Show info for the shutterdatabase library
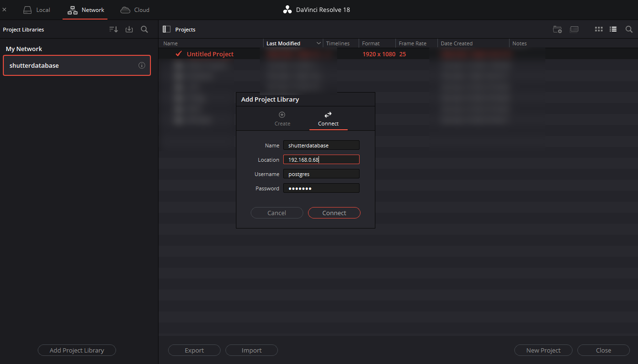This screenshot has width=638, height=364. point(142,65)
